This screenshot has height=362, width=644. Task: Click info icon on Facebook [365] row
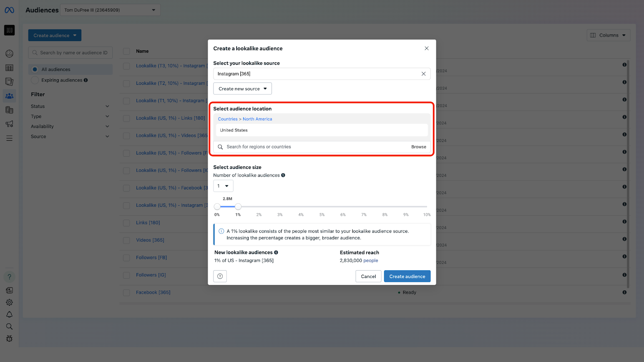[624, 292]
